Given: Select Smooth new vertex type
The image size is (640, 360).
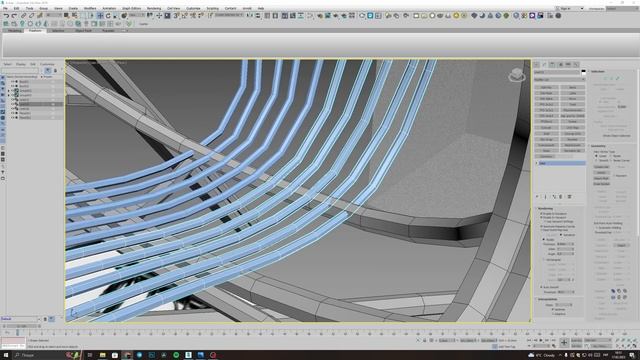Looking at the screenshot, I should [x=596, y=160].
